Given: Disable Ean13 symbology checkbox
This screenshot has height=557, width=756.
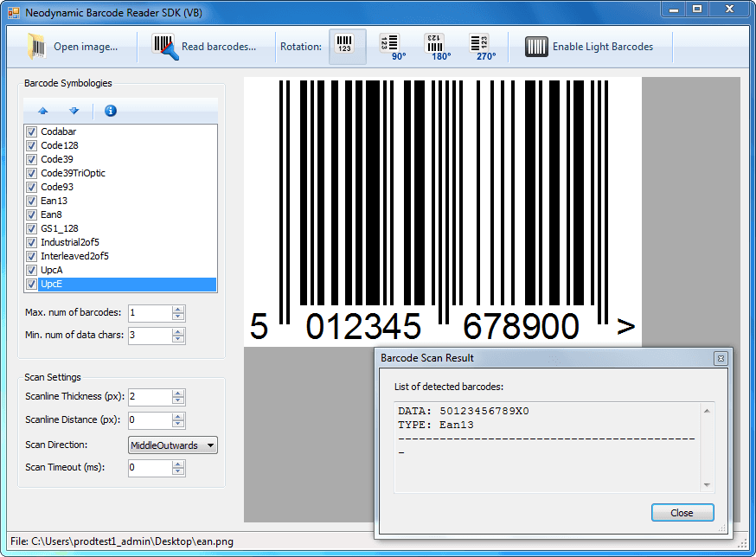Looking at the screenshot, I should click(32, 202).
